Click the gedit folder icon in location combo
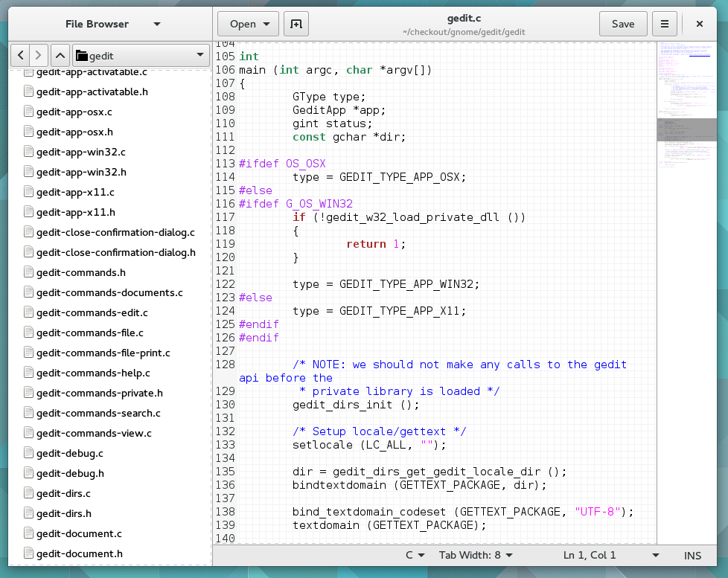This screenshot has height=578, width=728. [82, 56]
